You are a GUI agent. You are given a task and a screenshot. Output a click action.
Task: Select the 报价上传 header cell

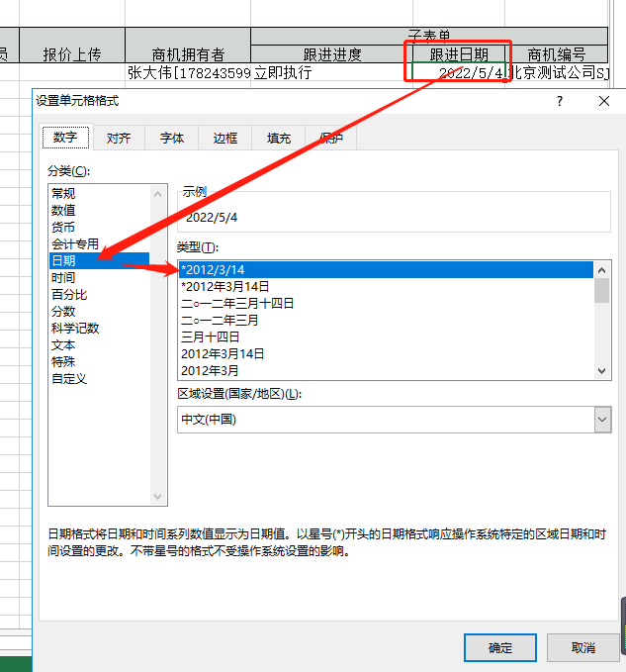pyautogui.click(x=72, y=45)
